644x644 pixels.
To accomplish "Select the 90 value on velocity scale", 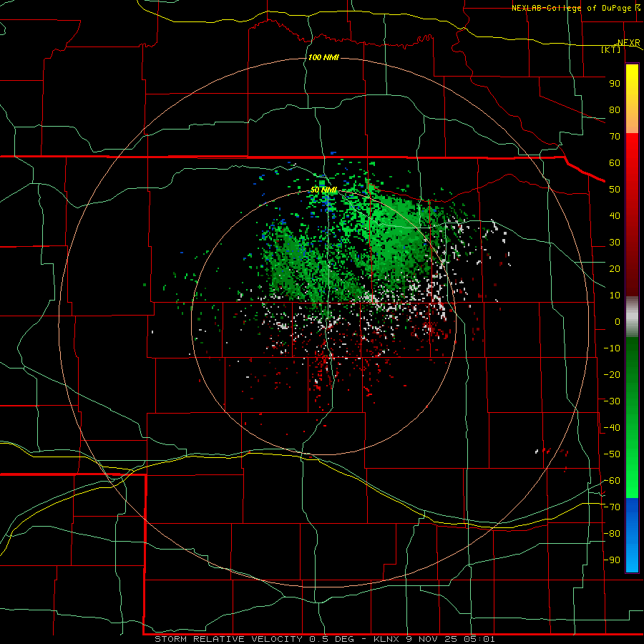I will 615,84.
